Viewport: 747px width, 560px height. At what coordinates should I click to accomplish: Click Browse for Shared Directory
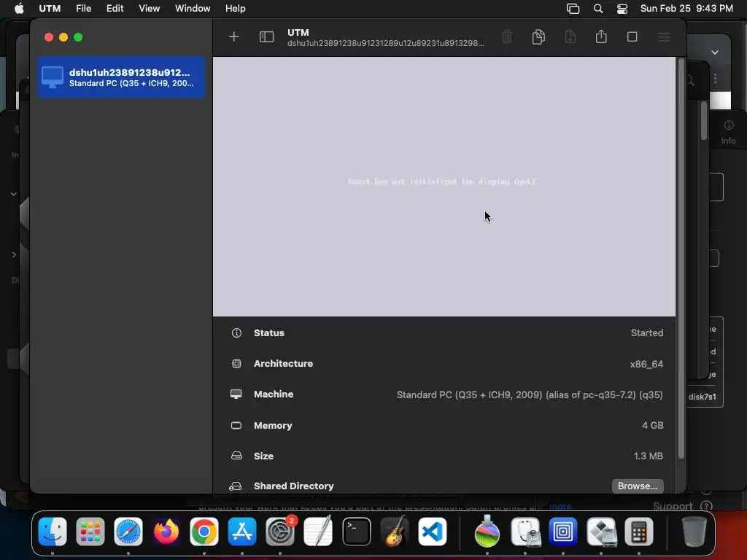pyautogui.click(x=638, y=486)
